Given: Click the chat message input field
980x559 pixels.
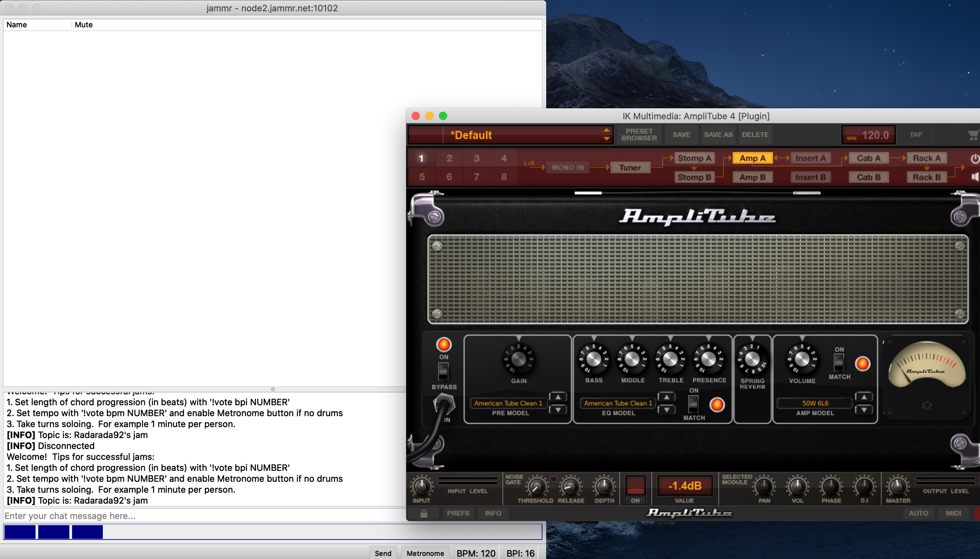Looking at the screenshot, I should click(x=205, y=516).
